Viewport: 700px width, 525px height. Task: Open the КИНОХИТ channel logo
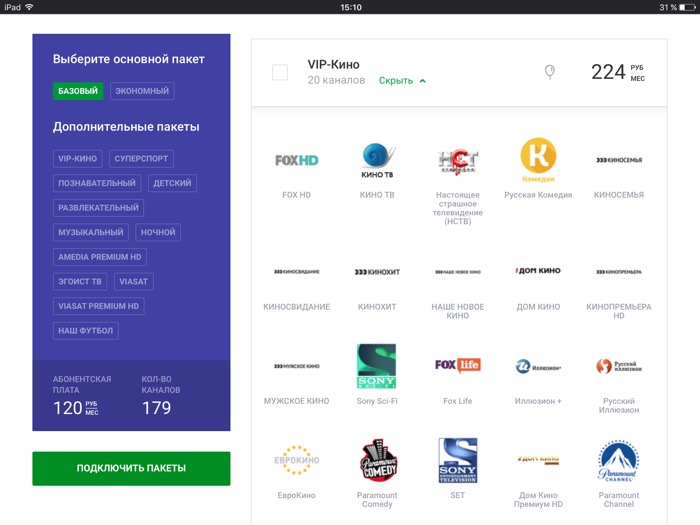[377, 271]
